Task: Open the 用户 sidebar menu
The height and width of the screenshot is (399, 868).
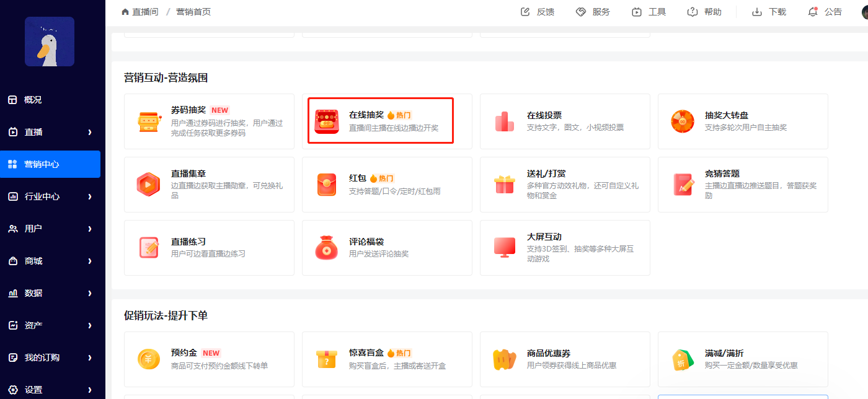Action: tap(50, 229)
